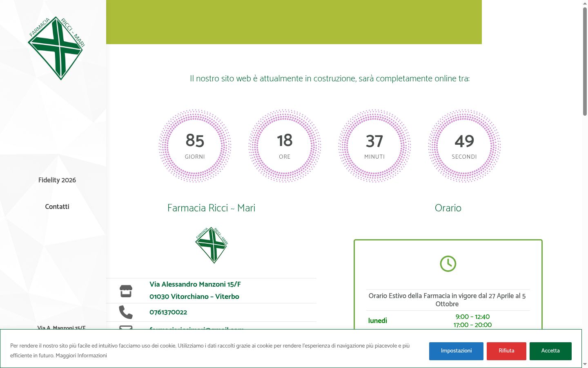
Task: Click the Farmacia Ricci ~ Mari heading
Action: coord(212,208)
